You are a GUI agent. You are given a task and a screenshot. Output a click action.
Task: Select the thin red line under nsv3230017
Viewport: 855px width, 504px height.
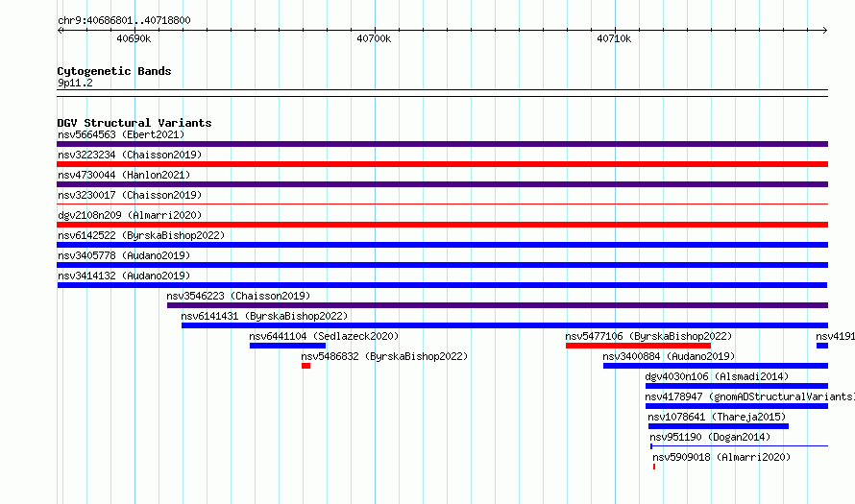coord(442,204)
